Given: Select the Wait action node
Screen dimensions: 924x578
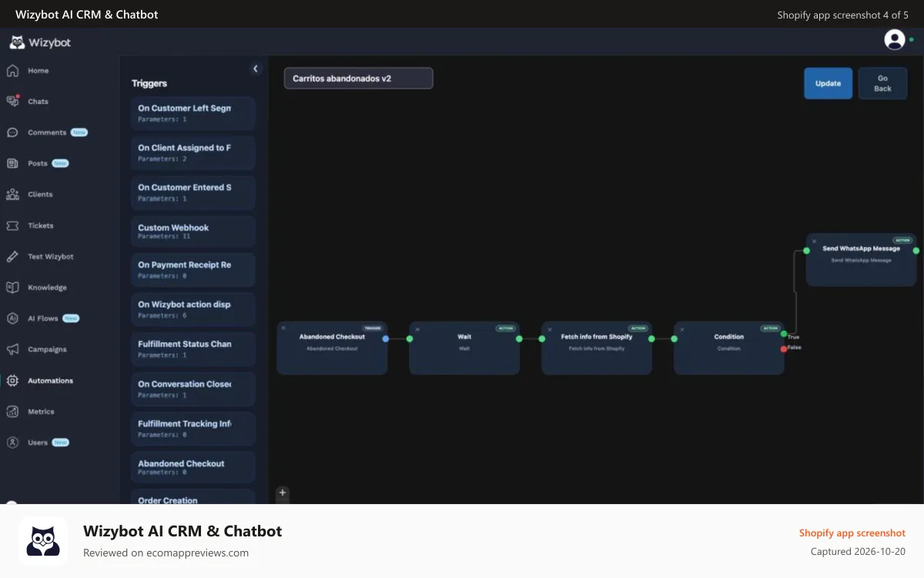Looking at the screenshot, I should click(464, 348).
